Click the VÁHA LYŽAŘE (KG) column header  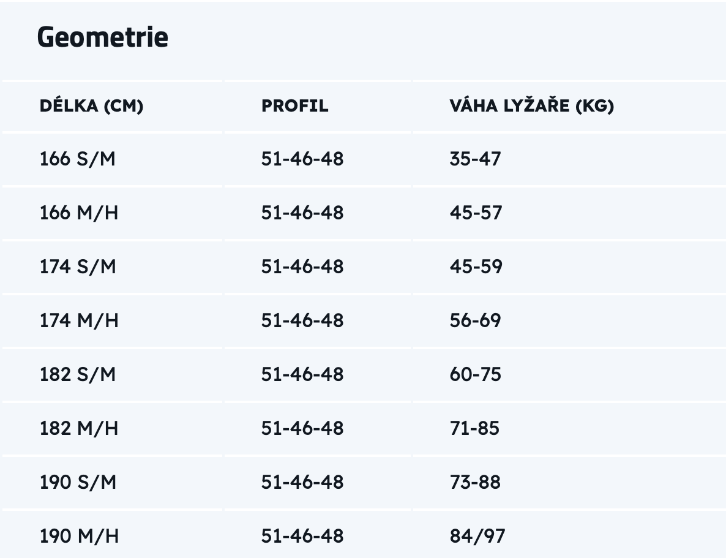coord(531,106)
